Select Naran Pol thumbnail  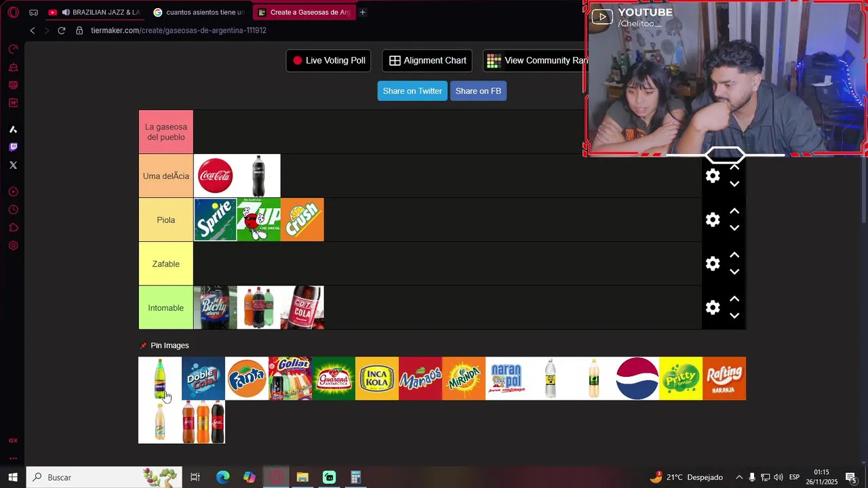coord(507,379)
